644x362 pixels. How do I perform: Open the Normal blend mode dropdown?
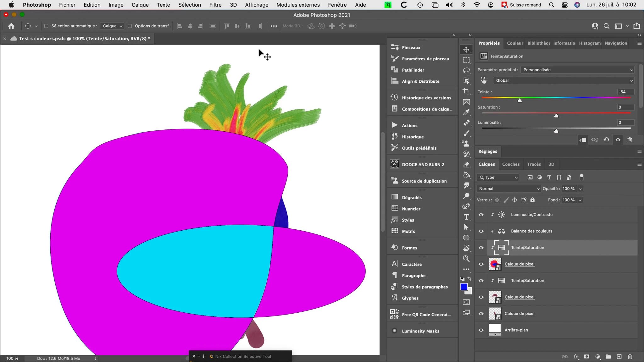pyautogui.click(x=508, y=189)
